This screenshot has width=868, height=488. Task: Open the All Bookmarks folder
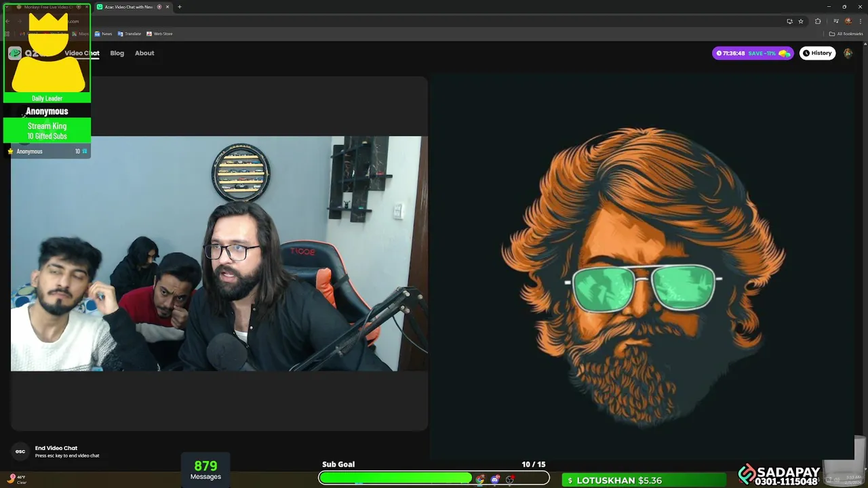846,34
